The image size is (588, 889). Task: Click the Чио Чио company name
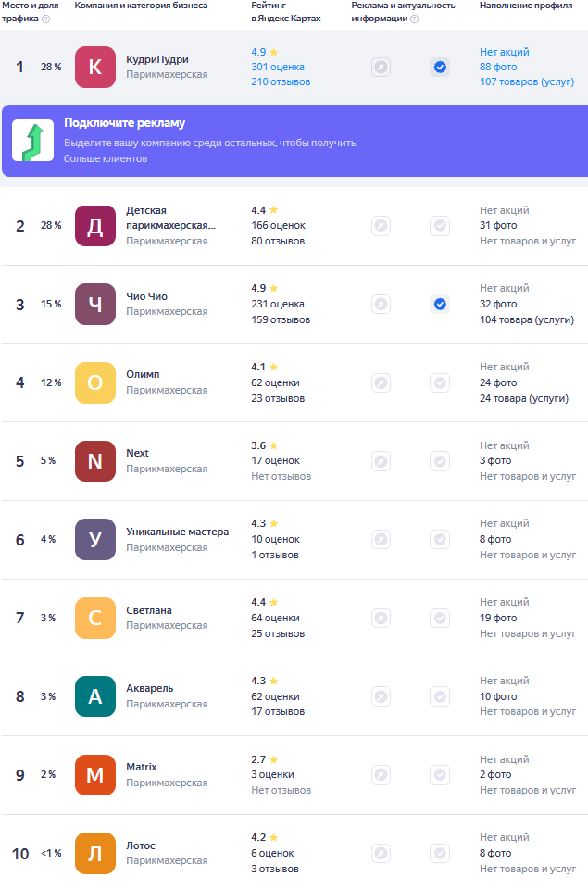(147, 296)
